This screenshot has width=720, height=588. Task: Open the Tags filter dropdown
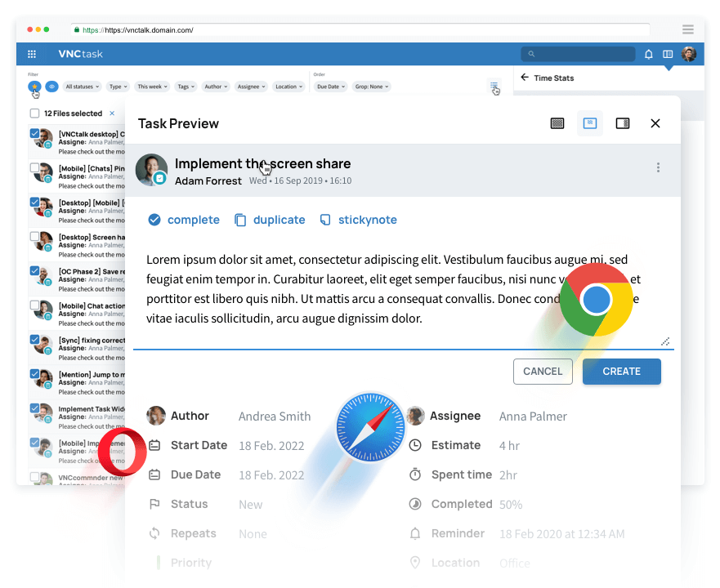click(x=186, y=87)
